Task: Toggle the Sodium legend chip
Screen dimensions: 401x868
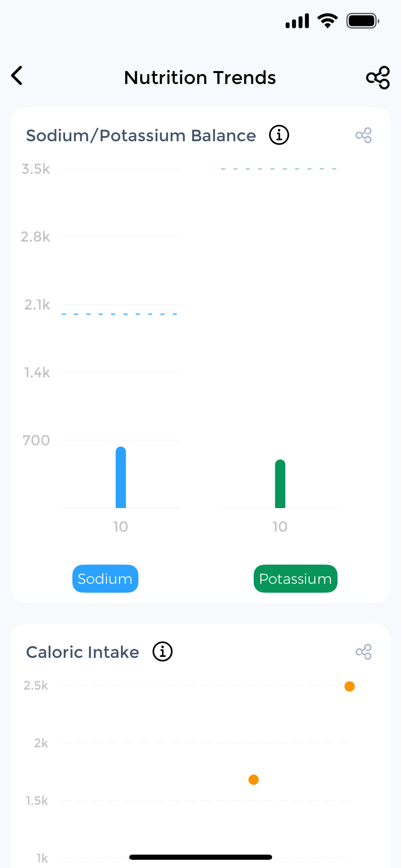Action: coord(105,579)
